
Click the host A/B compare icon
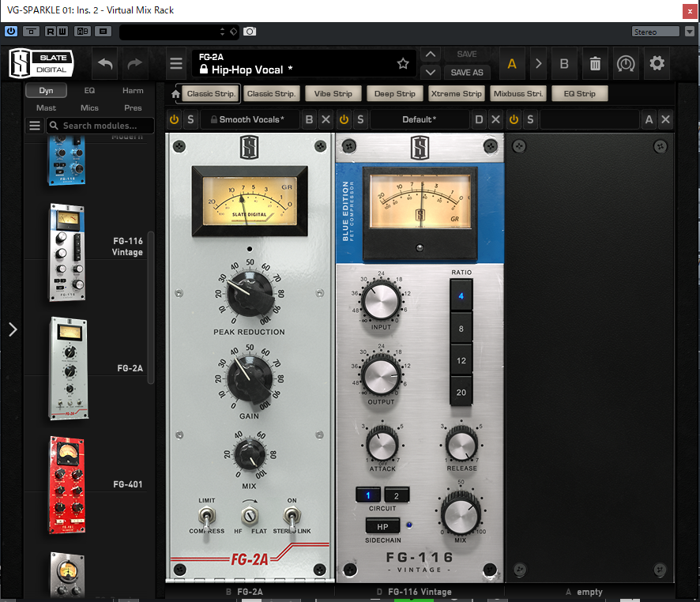(82, 32)
